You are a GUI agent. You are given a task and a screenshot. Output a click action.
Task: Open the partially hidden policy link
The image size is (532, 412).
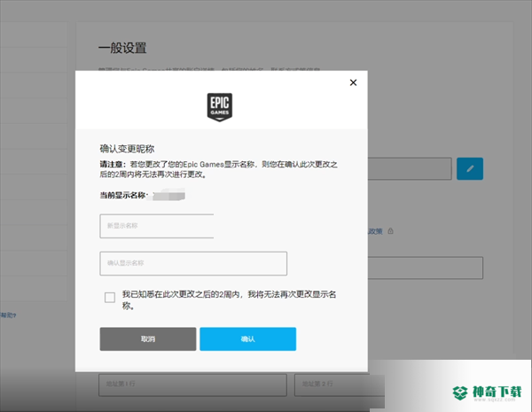coord(375,231)
